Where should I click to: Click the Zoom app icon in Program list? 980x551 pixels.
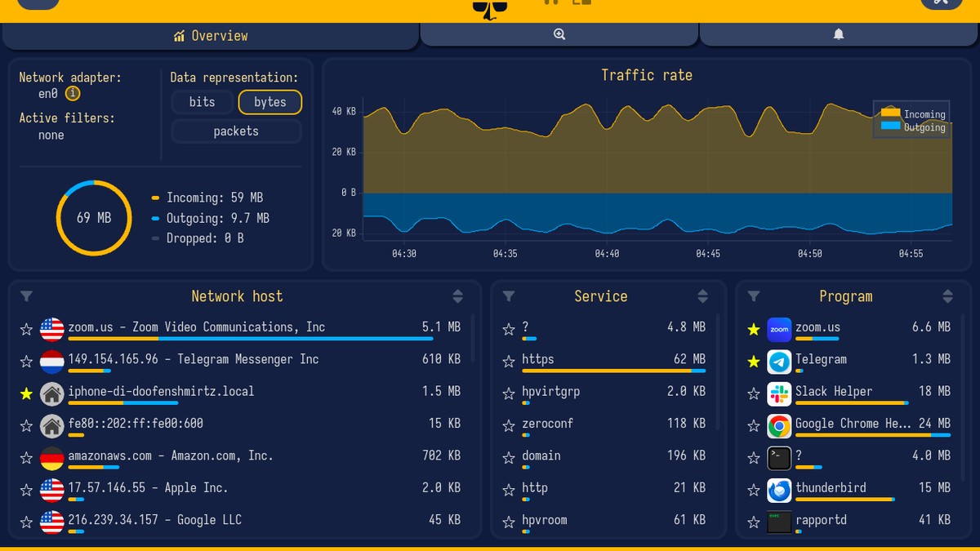click(x=779, y=330)
